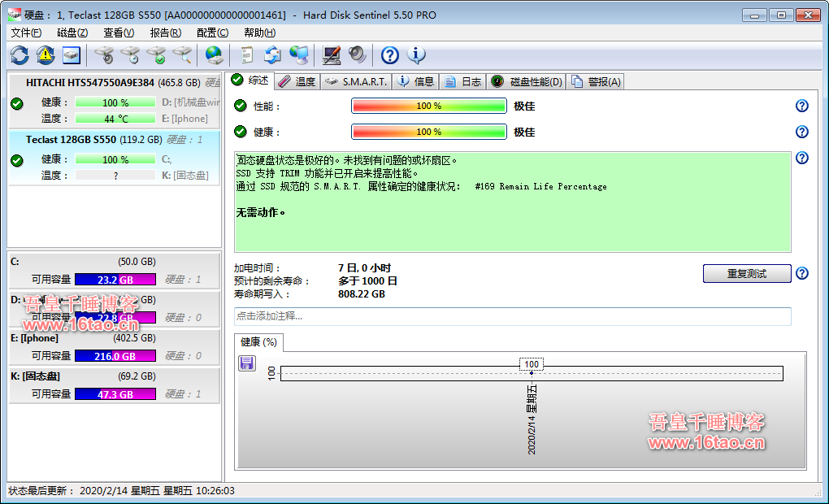Click the document report toolbar icon
829x504 pixels.
click(x=246, y=55)
